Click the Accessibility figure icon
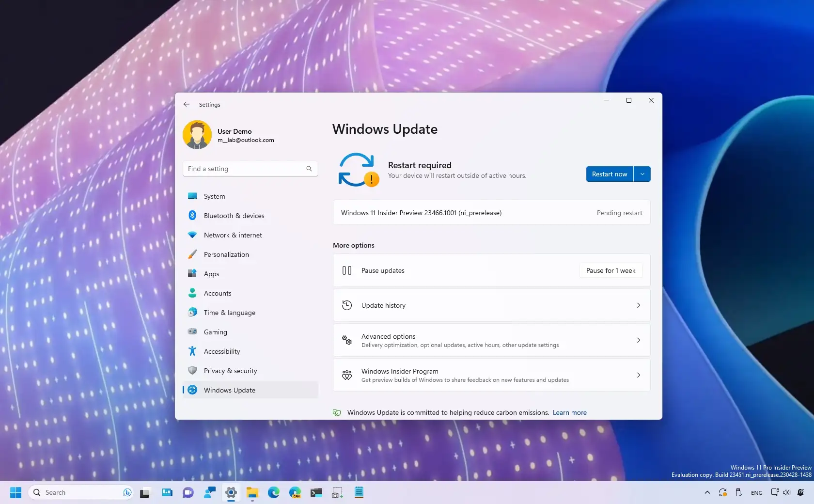This screenshot has width=814, height=504. [192, 351]
